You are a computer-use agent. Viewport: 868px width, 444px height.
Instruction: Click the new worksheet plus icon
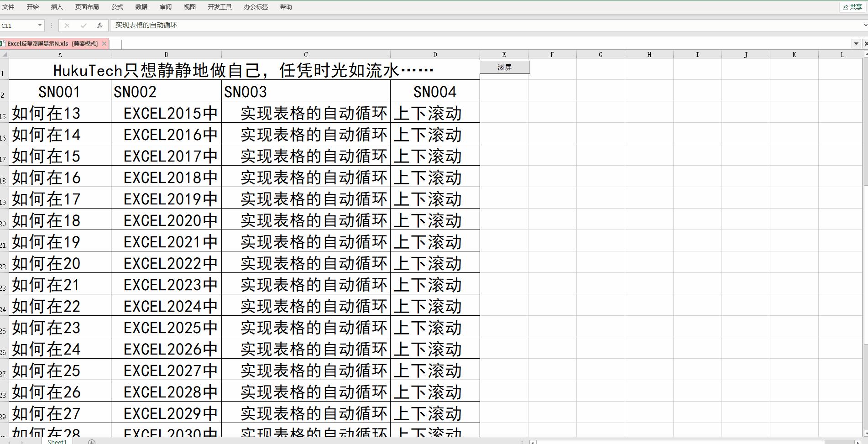(92, 442)
